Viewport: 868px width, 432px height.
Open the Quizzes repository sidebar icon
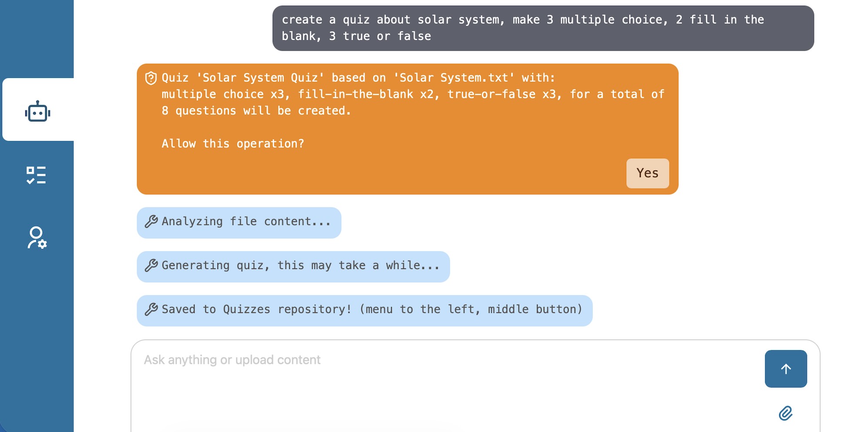36,175
